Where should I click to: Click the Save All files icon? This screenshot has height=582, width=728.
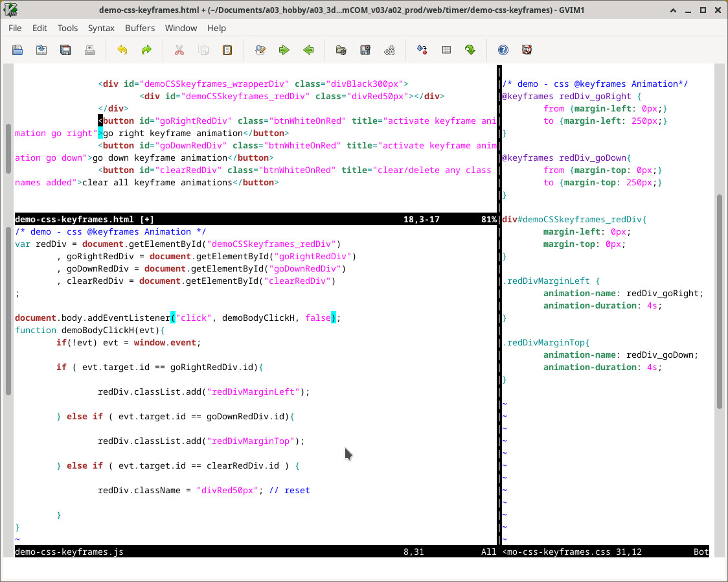click(x=65, y=50)
